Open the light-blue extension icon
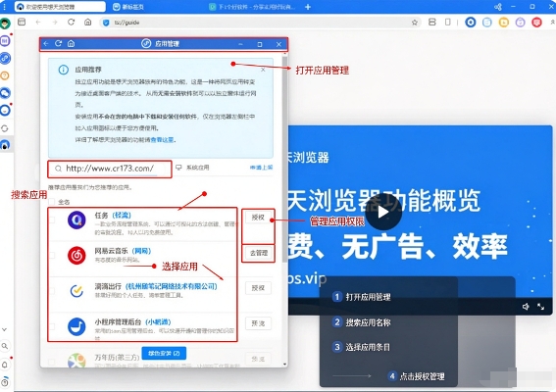This screenshot has width=556, height=392. [x=487, y=23]
